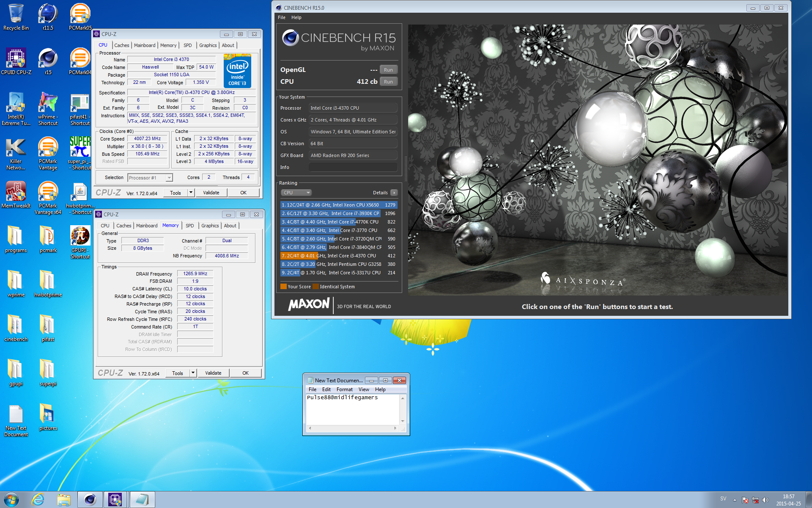Switch to SPD tab in bottom CPU-Z
Viewport: 812px width, 508px height.
[x=190, y=226]
